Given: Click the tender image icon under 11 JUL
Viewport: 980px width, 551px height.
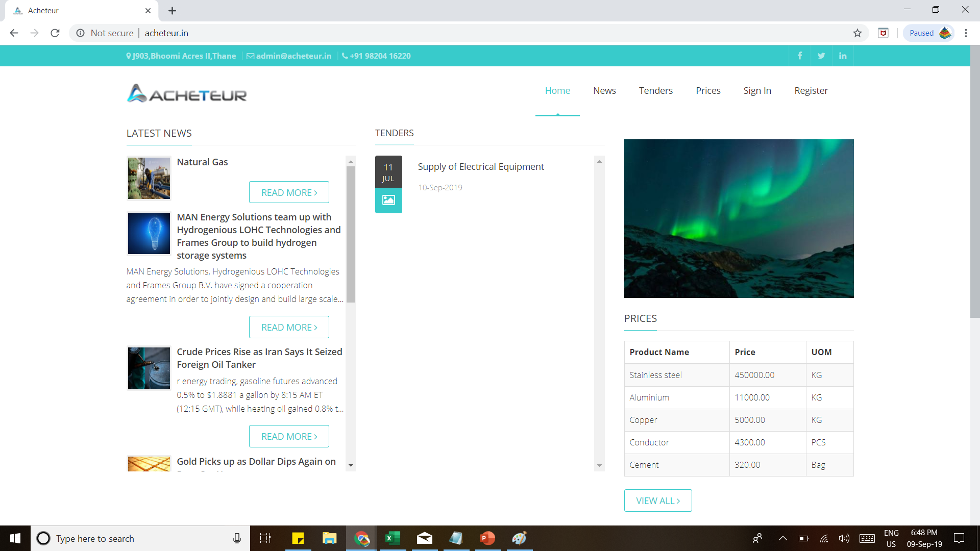Looking at the screenshot, I should pyautogui.click(x=388, y=200).
